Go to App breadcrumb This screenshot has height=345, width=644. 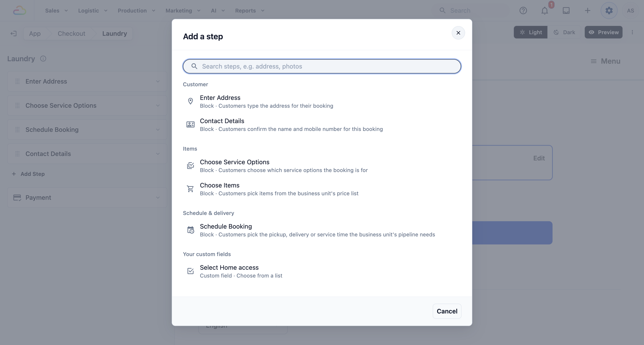(x=35, y=34)
